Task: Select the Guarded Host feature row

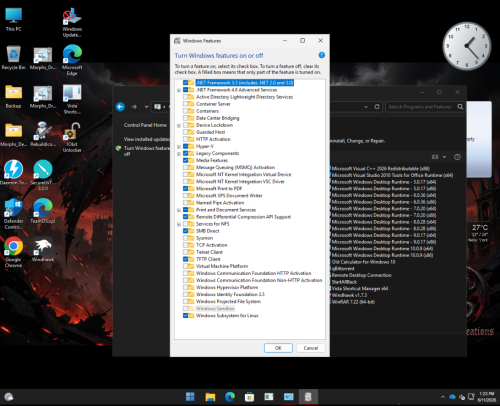Action: 211,132
